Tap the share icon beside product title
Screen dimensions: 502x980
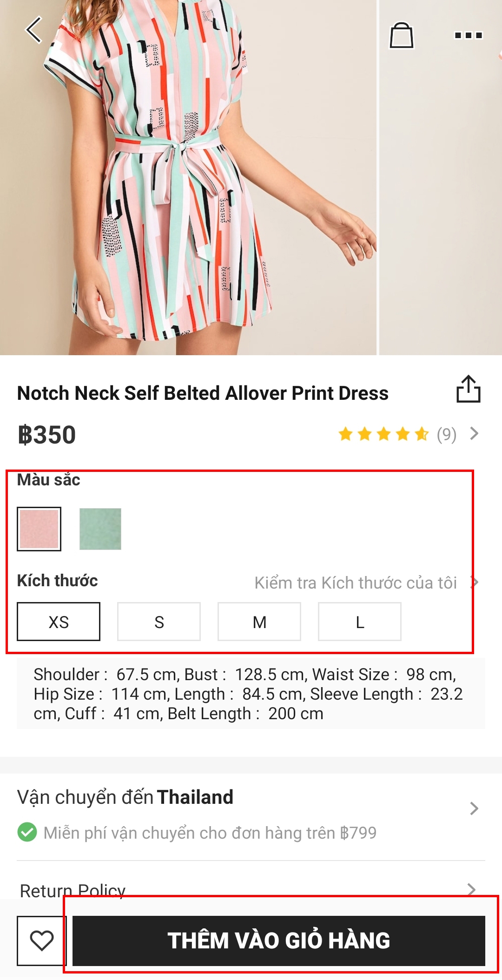(468, 389)
